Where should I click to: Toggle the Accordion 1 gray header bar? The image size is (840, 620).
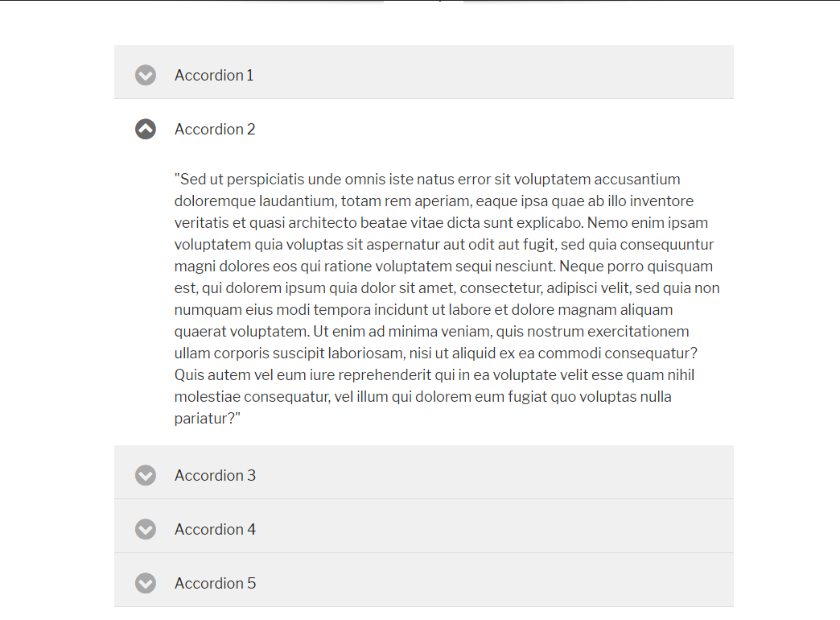point(483,72)
